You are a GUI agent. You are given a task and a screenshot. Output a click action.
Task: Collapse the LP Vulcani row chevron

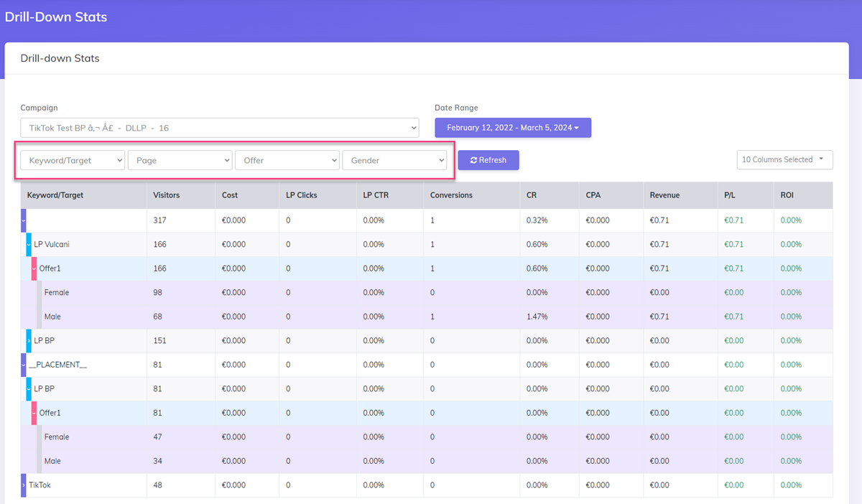29,245
